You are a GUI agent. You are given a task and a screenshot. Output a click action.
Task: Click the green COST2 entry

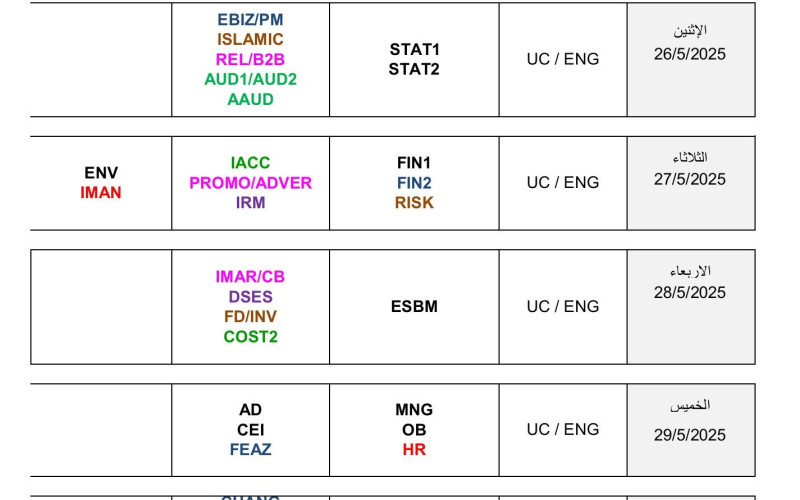[x=250, y=337]
